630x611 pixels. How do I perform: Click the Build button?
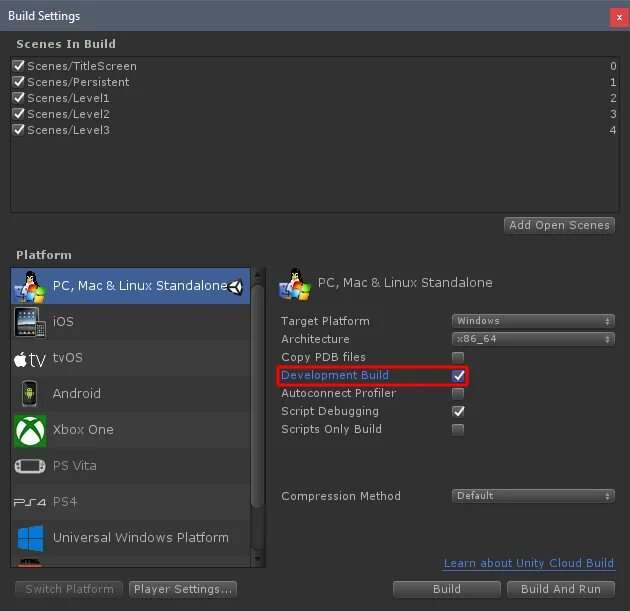[x=447, y=589]
